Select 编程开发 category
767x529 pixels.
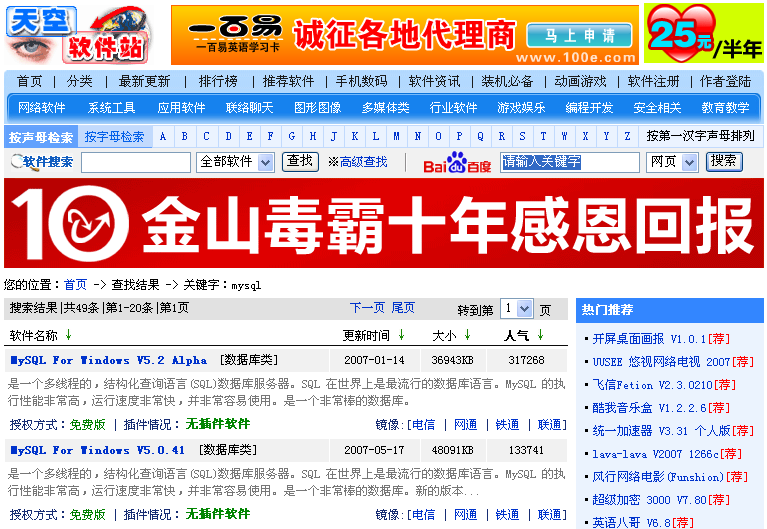[x=589, y=108]
